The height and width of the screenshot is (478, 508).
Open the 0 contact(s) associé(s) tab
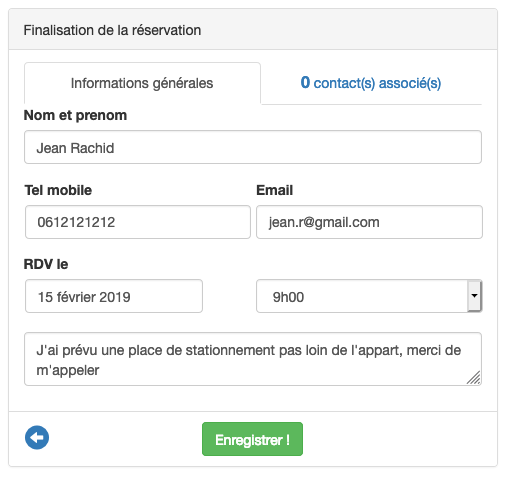pos(371,83)
